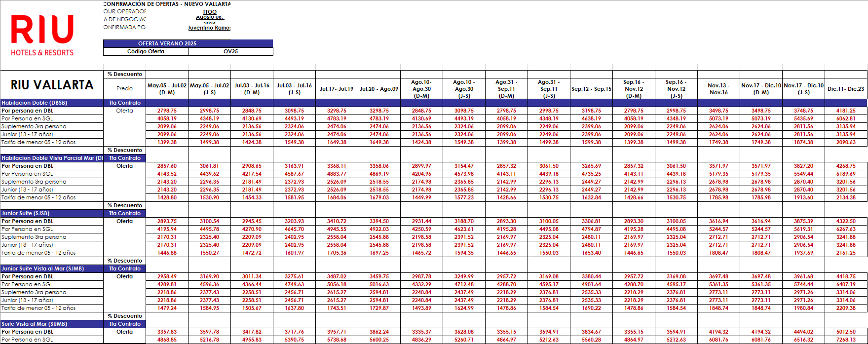Click the RIU Hotels & Resorts logo

pos(42,35)
